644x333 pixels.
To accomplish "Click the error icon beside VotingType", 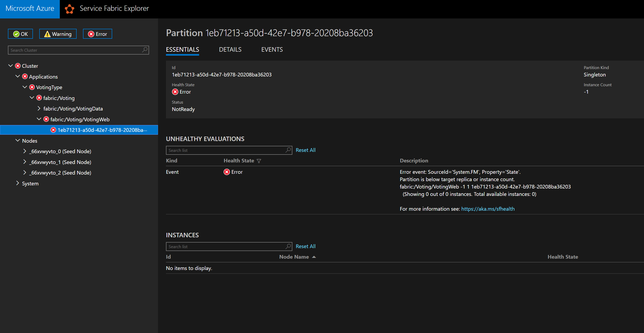I will point(32,87).
